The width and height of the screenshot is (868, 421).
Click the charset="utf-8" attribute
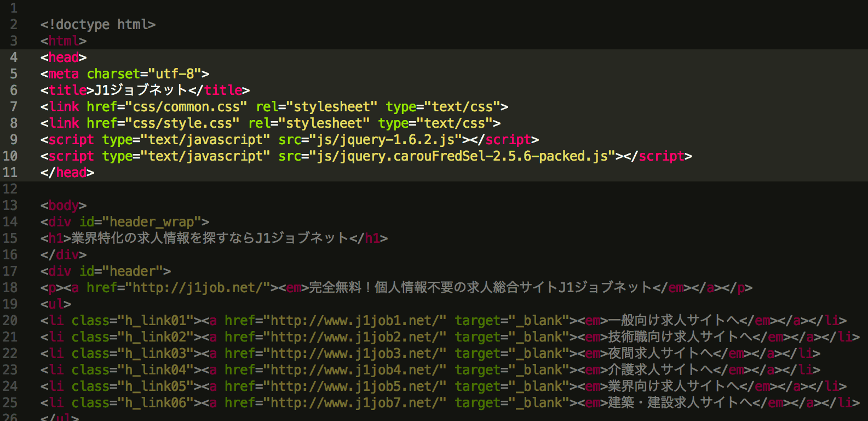click(x=144, y=74)
